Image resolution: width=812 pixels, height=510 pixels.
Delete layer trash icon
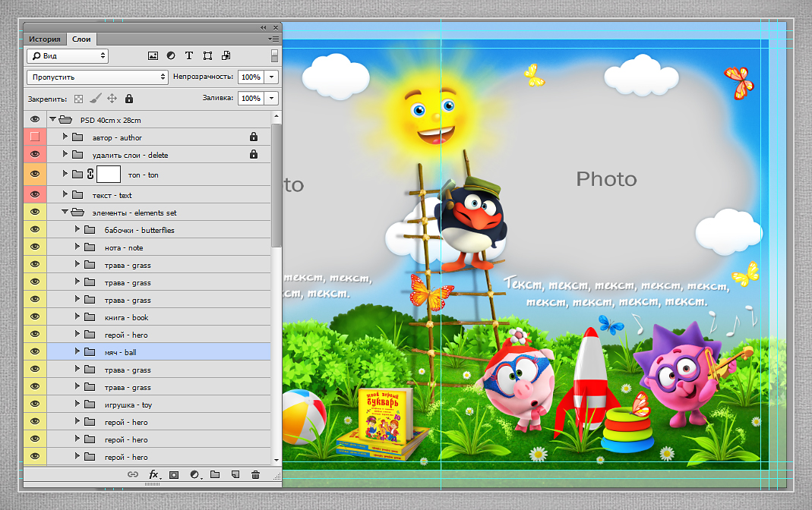click(255, 474)
